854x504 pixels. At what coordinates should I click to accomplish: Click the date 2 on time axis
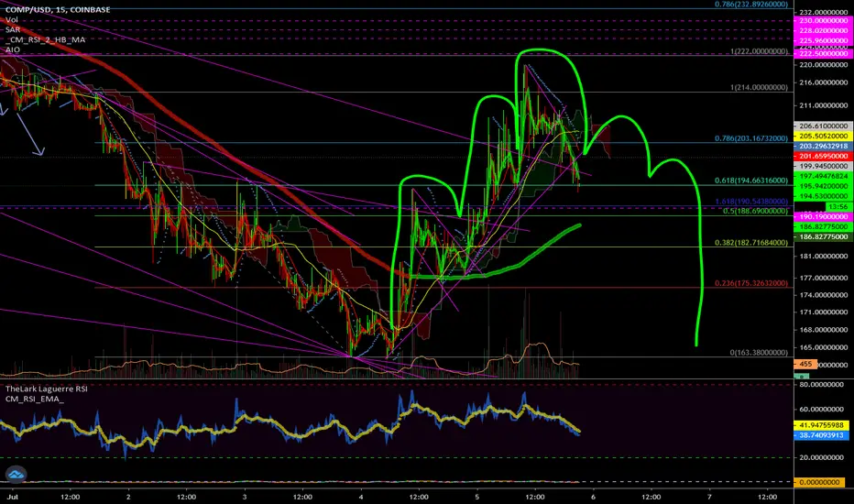point(128,497)
